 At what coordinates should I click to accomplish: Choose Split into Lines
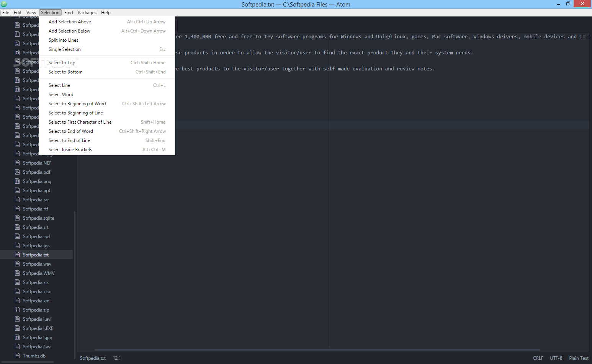point(107,40)
